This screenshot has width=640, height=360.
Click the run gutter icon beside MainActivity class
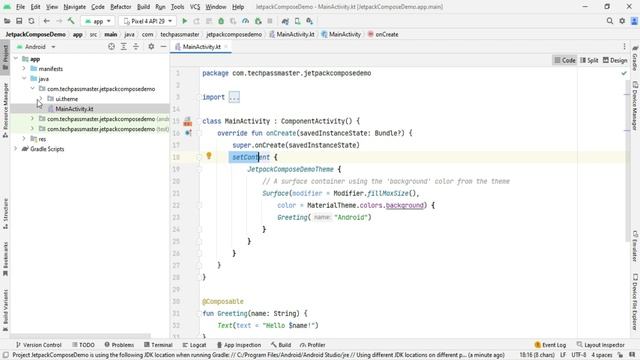(x=188, y=121)
